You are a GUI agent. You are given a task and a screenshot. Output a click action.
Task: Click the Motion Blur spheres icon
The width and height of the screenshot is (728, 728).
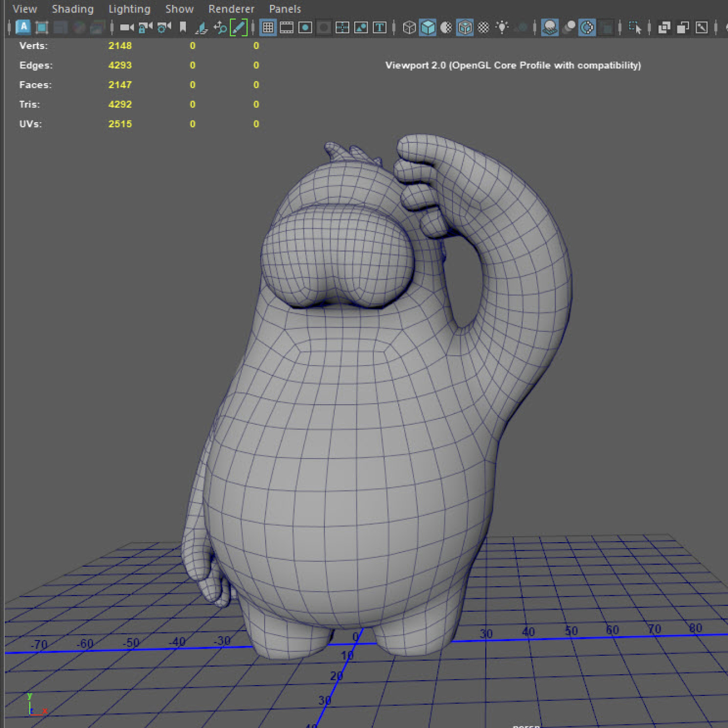[x=569, y=27]
